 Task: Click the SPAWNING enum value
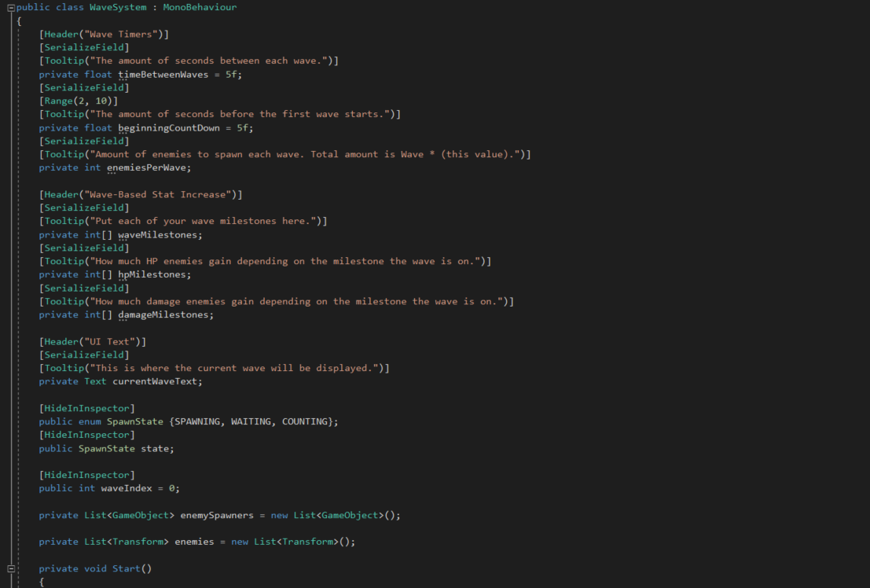[x=200, y=421]
